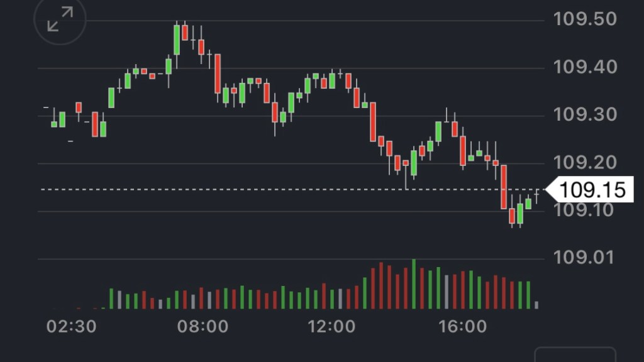
Task: Select the 109.50 price axis label
Action: pos(584,19)
